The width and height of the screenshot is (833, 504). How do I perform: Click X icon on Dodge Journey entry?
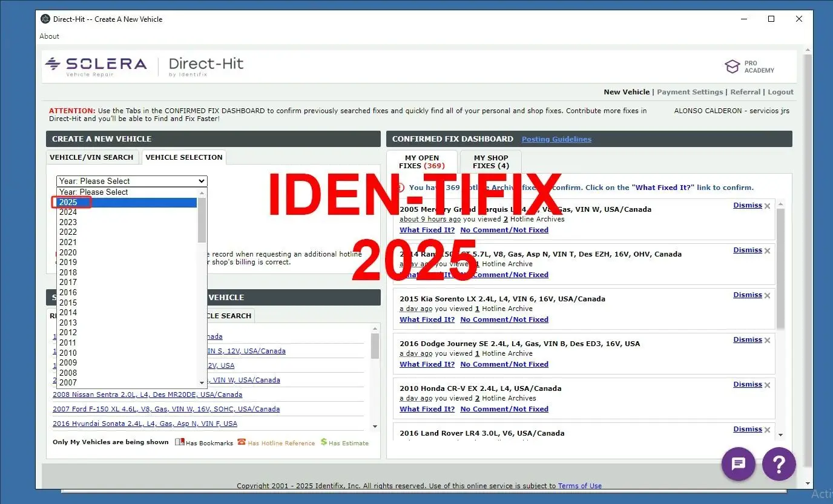tap(768, 341)
